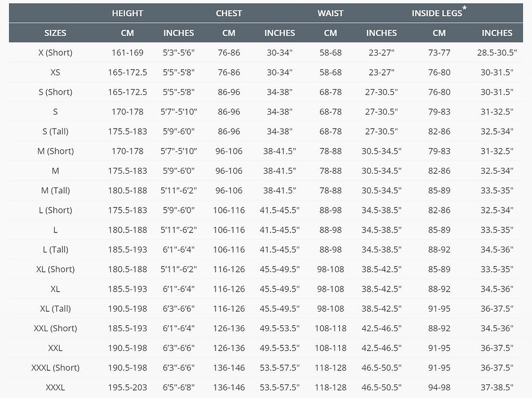Select the XL (Tall) size label
The height and width of the screenshot is (398, 532).
pyautogui.click(x=55, y=308)
